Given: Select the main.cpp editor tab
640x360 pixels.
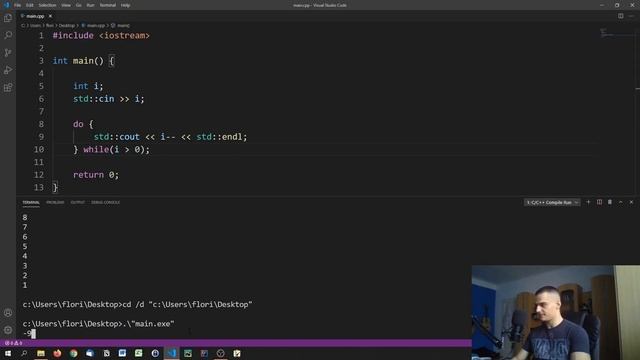Looking at the screenshot, I should point(36,16).
